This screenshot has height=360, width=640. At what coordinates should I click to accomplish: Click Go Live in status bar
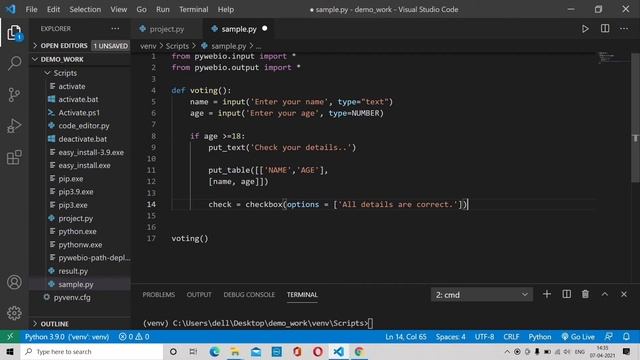tap(578, 337)
